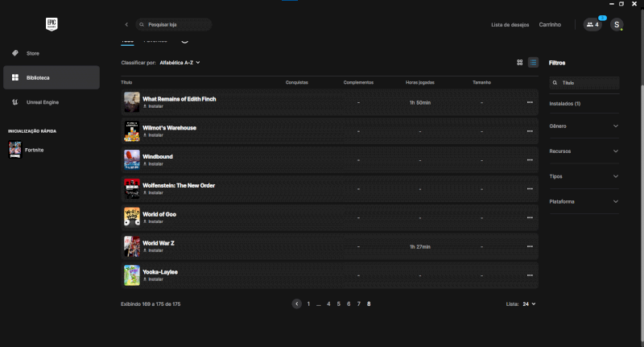Open the Lista 24 items dropdown

[x=529, y=304]
